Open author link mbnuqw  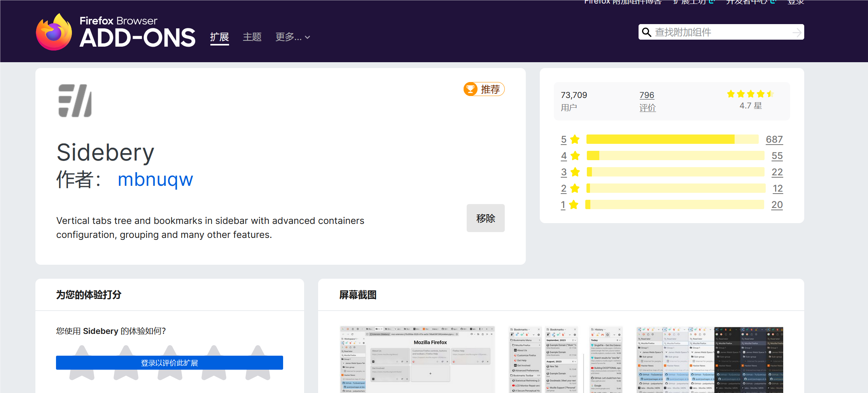[x=155, y=180]
